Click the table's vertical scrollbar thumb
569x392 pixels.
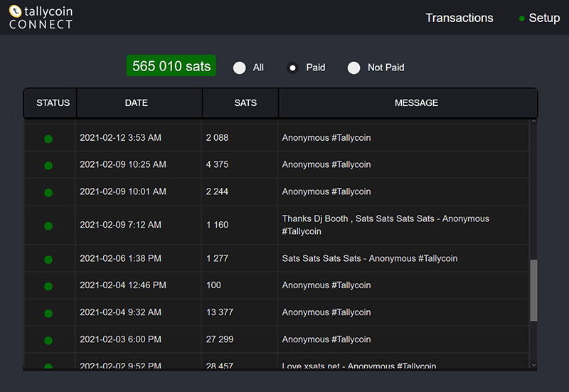point(533,290)
